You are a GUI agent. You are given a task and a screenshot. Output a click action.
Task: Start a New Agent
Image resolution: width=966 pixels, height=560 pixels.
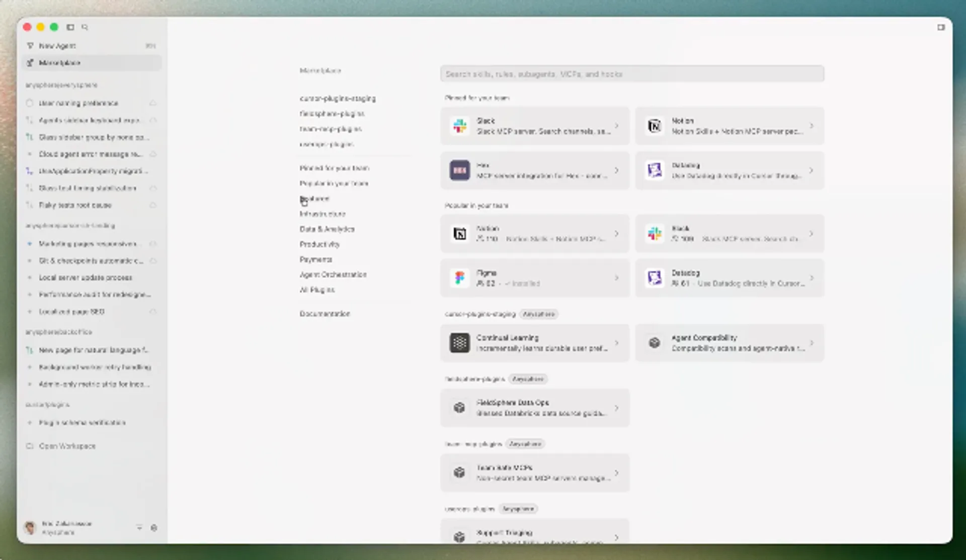coord(57,46)
